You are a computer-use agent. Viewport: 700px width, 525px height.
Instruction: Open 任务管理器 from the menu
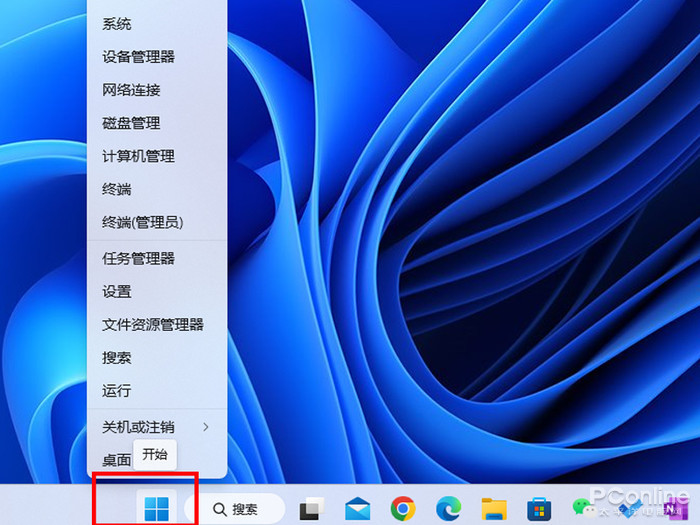157,258
